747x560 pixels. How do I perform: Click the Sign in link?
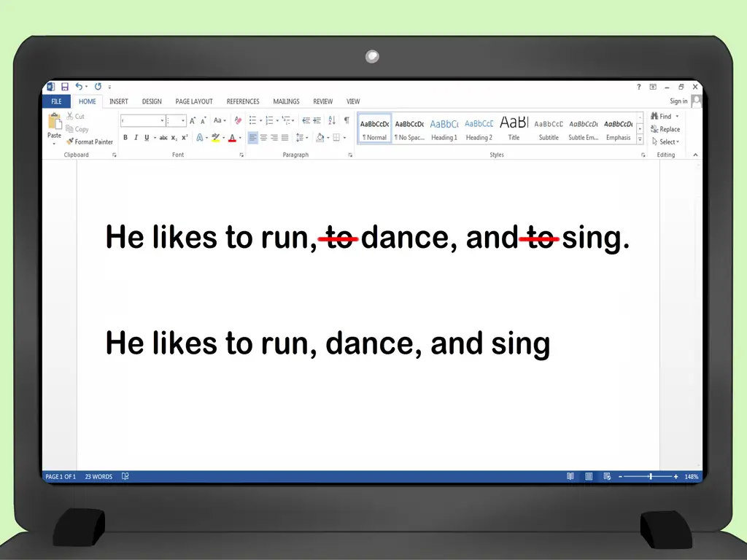tap(678, 101)
